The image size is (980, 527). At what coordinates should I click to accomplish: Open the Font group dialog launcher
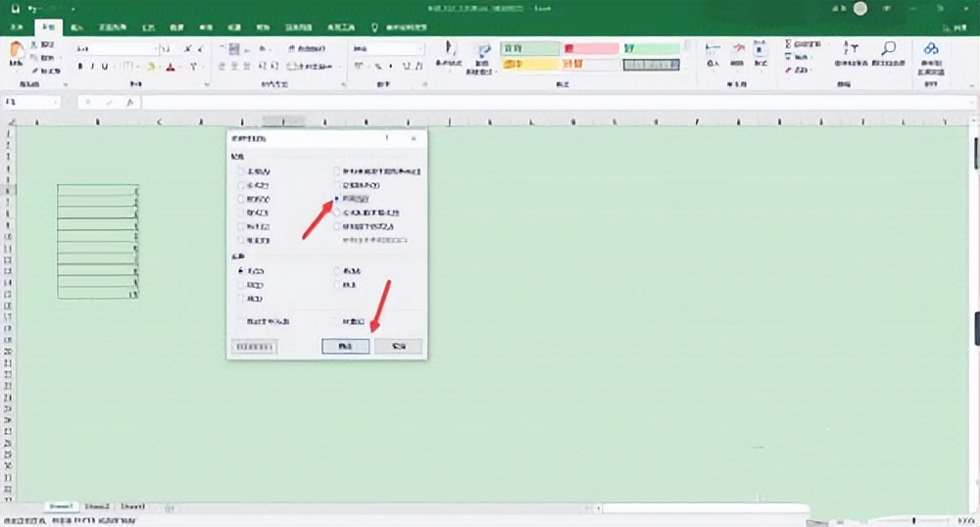click(x=207, y=84)
